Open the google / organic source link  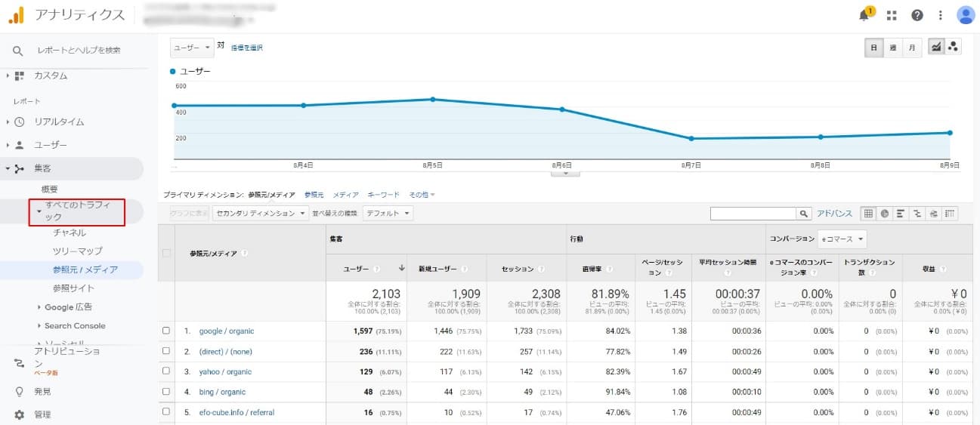point(227,331)
